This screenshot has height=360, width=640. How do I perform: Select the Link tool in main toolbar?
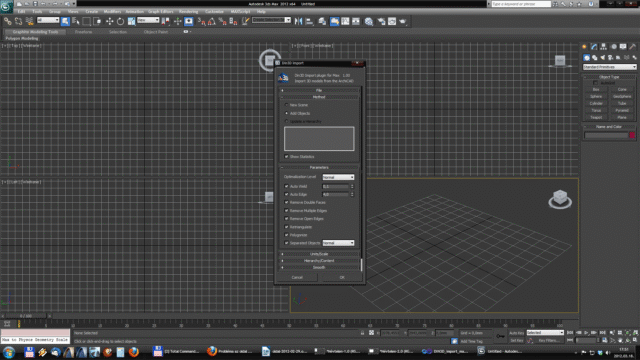pyautogui.click(x=8, y=21)
